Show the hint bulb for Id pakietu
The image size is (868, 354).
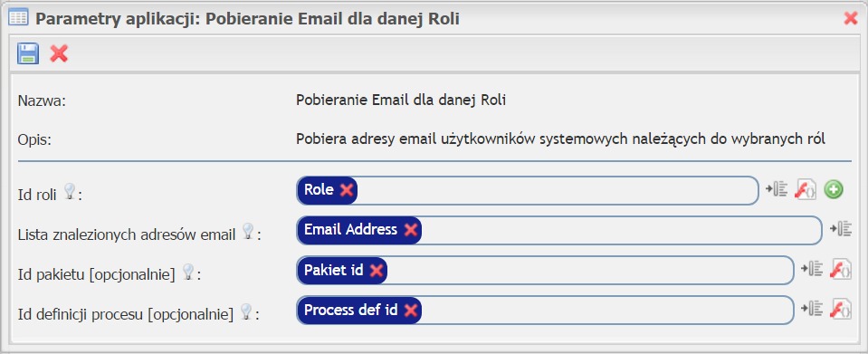[188, 272]
